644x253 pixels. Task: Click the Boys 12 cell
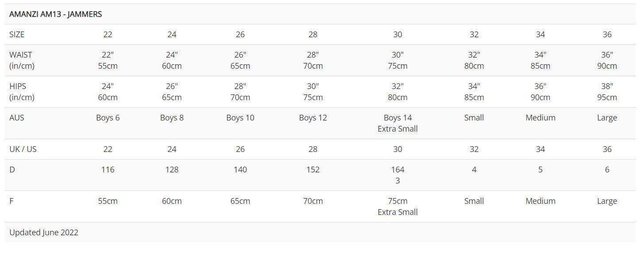(313, 118)
